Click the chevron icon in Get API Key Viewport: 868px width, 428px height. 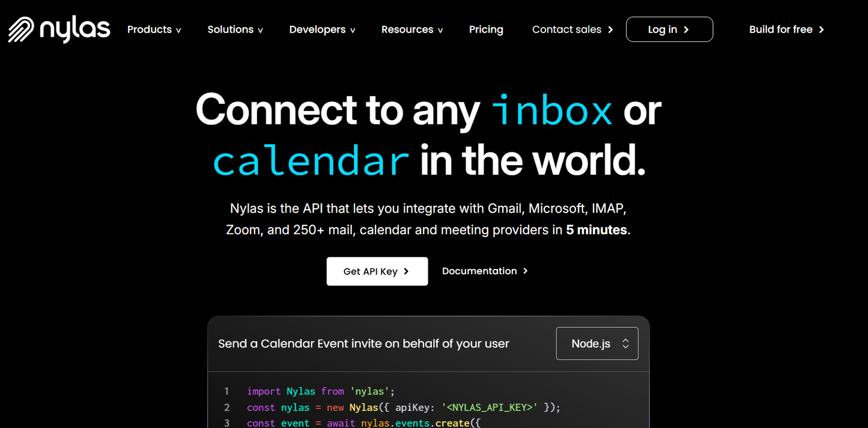click(x=406, y=271)
